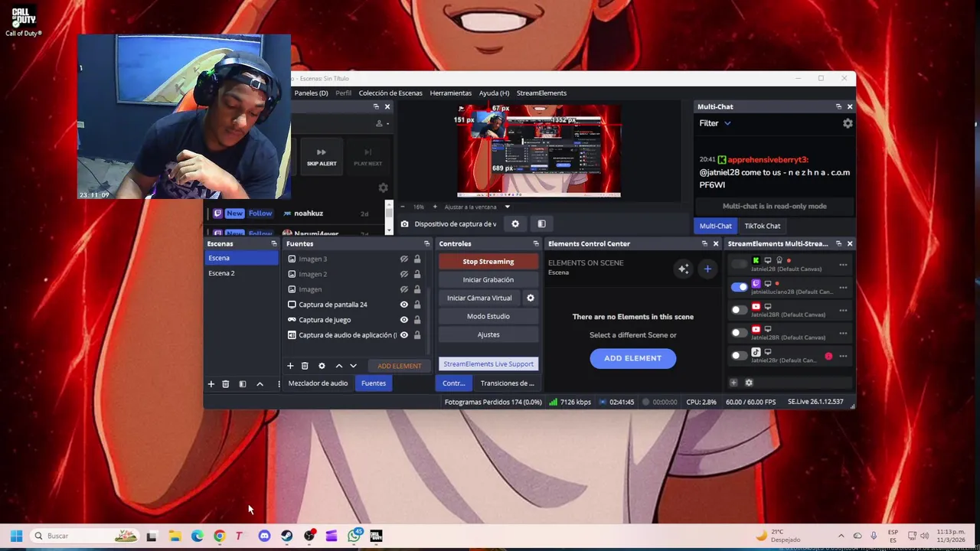Click the gamepad icon of Captura de juego
Viewport: 980px width, 551px height.
pos(292,320)
